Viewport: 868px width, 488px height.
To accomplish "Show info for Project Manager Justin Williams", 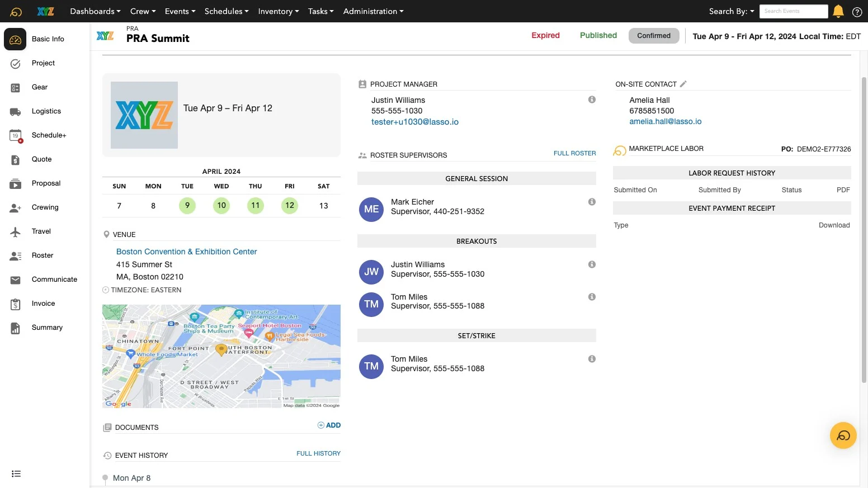I will click(592, 100).
